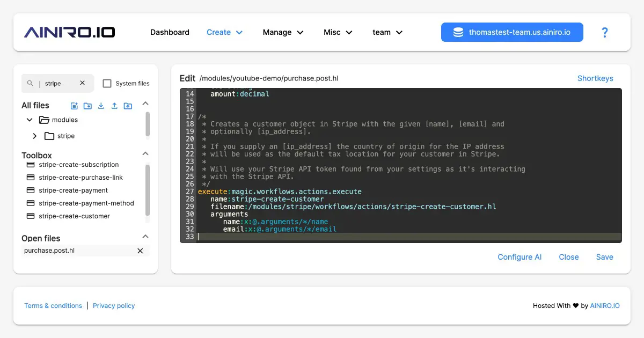
Task: Download files using the download icon
Action: (101, 106)
